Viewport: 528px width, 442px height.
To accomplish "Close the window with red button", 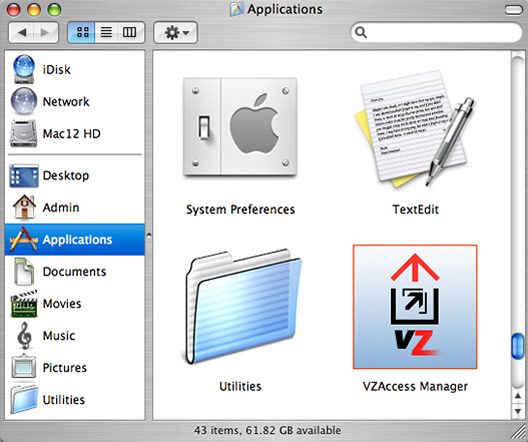I will [x=14, y=9].
